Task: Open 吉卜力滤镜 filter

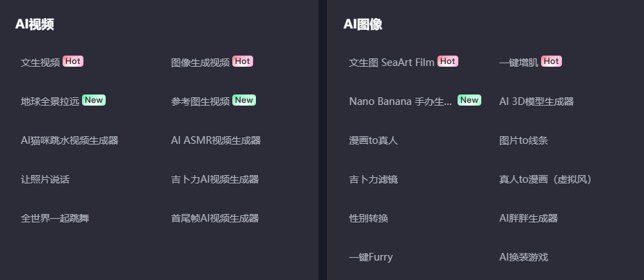Action: [373, 179]
